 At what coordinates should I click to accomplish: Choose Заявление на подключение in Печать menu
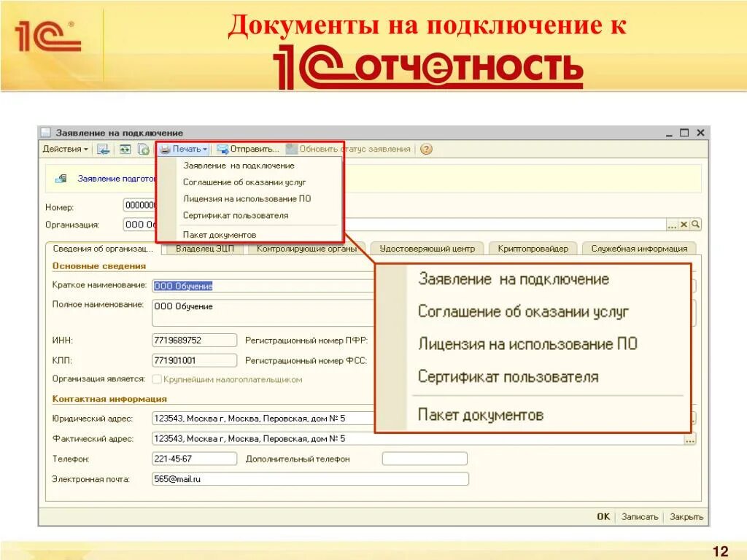(x=239, y=166)
